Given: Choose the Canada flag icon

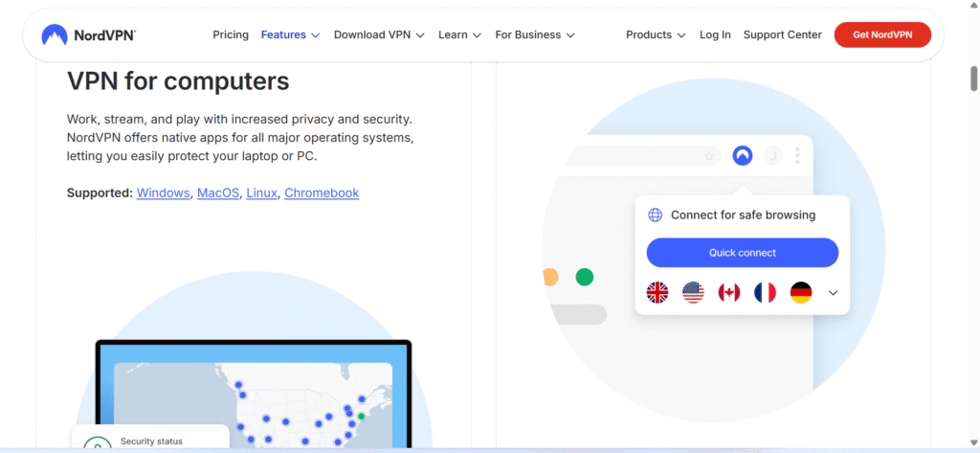Looking at the screenshot, I should (729, 293).
